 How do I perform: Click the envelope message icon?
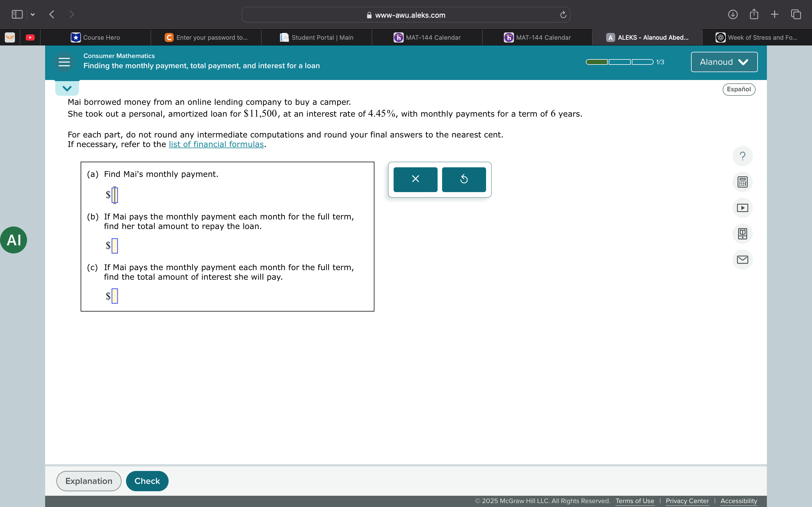(742, 259)
